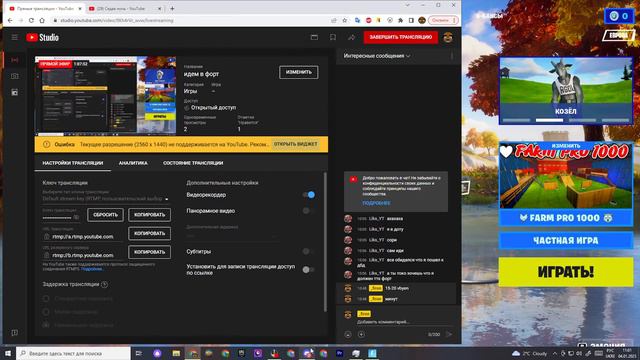Click the live stream preview thumbnail
Screen dimensions: 640x360
pyautogui.click(x=105, y=96)
